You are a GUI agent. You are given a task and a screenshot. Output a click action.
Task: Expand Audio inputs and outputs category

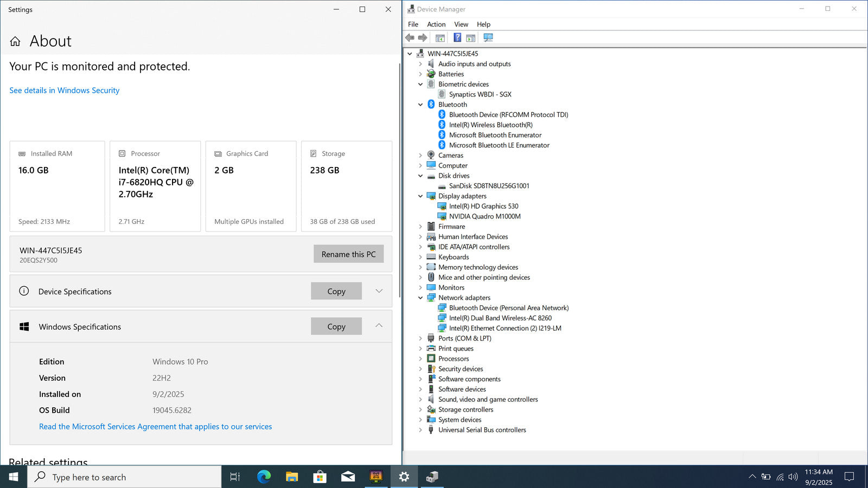[x=420, y=64]
